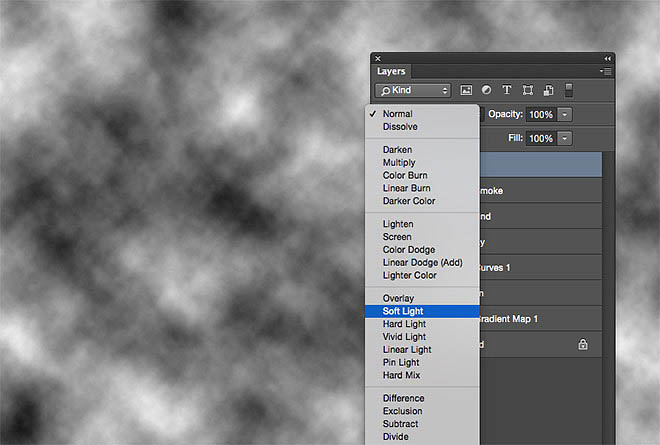The image size is (660, 445).
Task: Open the Opacity slider dropdown arrow
Action: click(565, 114)
